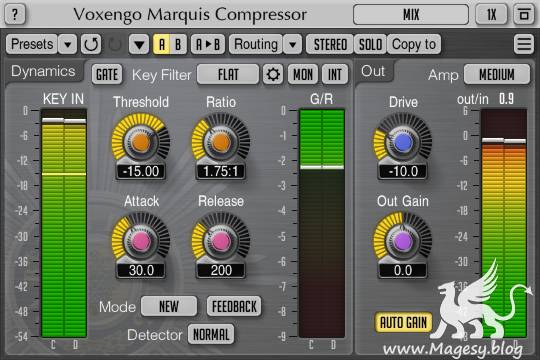Click the window layout icon at top right
The height and width of the screenshot is (360, 540).
(523, 14)
